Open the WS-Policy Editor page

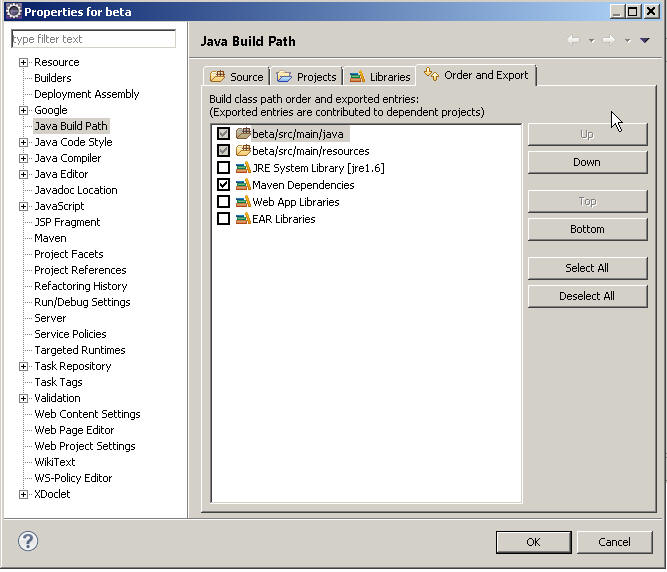click(x=74, y=478)
